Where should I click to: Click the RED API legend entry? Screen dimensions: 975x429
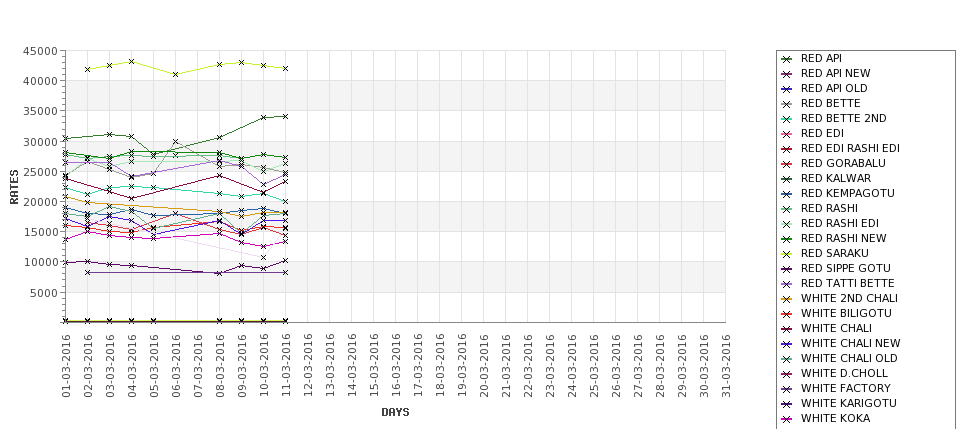pos(821,58)
